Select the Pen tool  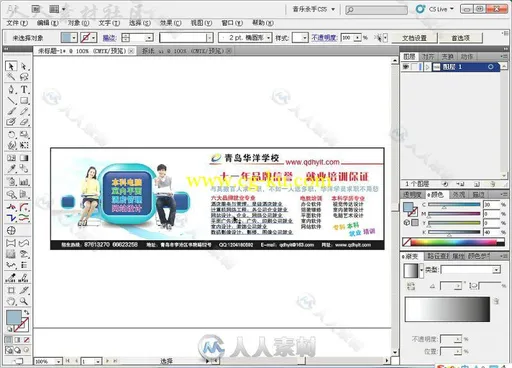point(11,89)
